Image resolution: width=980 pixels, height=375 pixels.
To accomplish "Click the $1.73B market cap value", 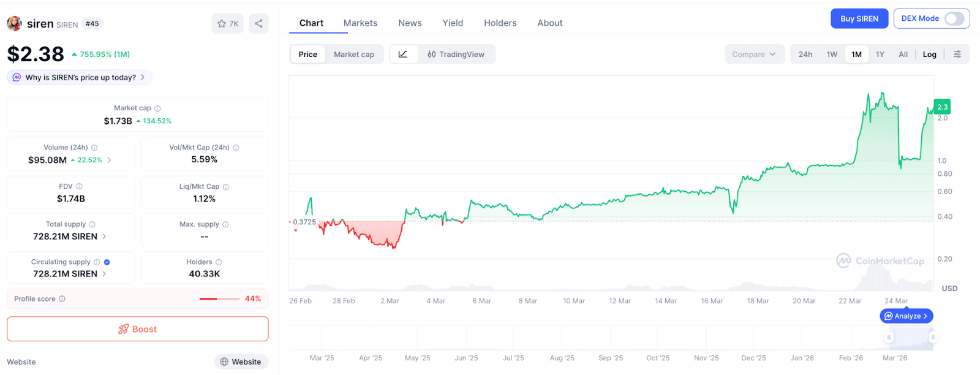I will [x=118, y=121].
